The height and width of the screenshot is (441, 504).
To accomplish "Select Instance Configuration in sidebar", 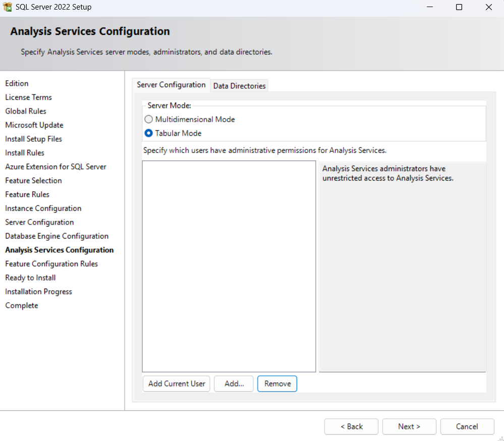I will point(43,208).
